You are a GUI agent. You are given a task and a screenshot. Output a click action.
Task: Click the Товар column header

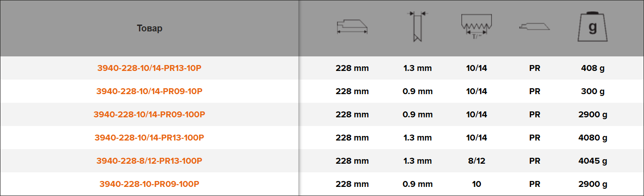[x=149, y=28]
